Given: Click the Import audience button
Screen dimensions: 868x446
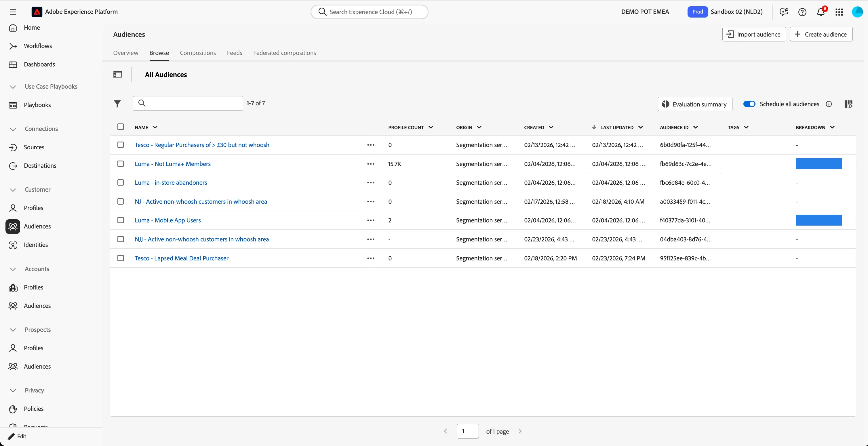Looking at the screenshot, I should click(x=754, y=34).
